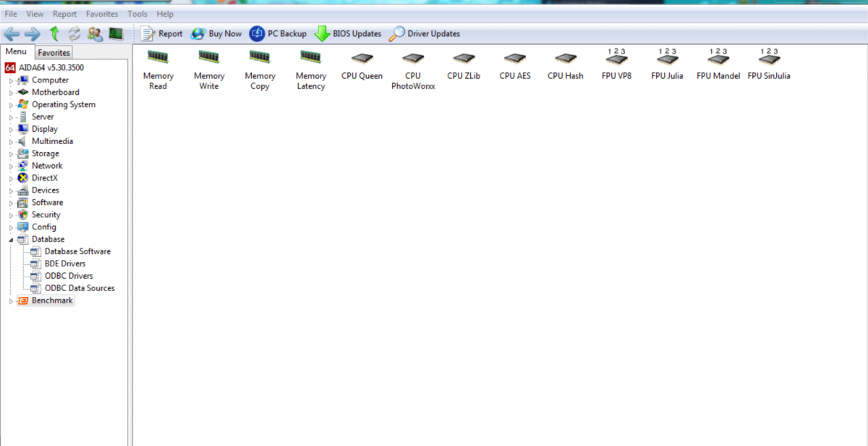Select the FPU Julia benchmark

667,64
